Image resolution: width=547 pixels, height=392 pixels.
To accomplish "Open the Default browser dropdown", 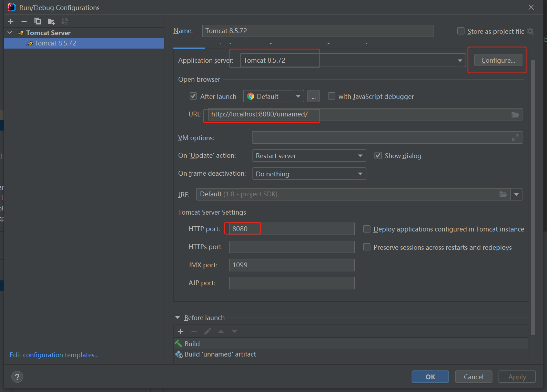I will point(274,96).
